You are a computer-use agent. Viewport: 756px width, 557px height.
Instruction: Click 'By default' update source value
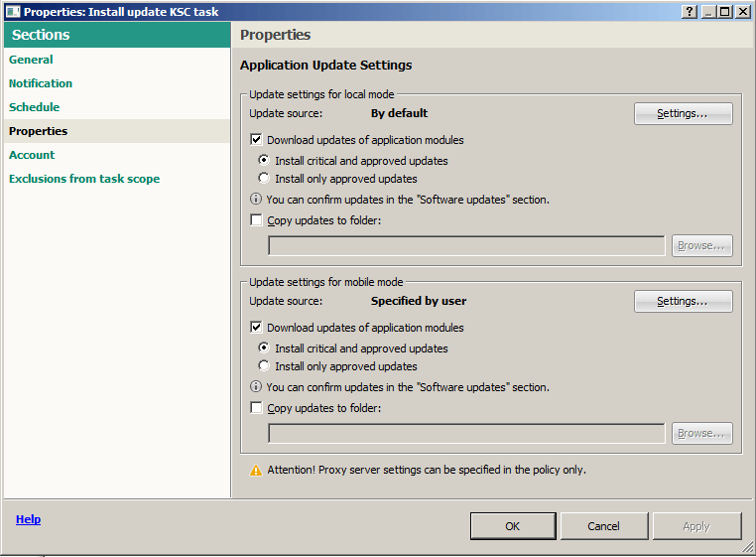(399, 113)
